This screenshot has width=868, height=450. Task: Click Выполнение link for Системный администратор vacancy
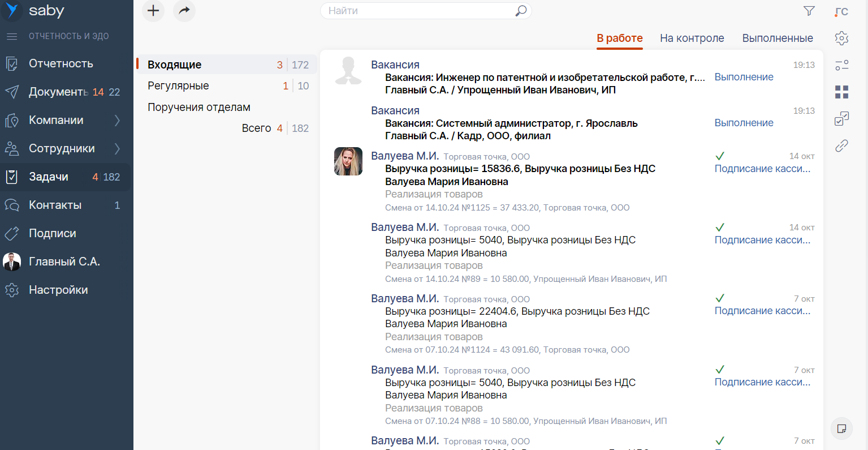[x=744, y=123]
